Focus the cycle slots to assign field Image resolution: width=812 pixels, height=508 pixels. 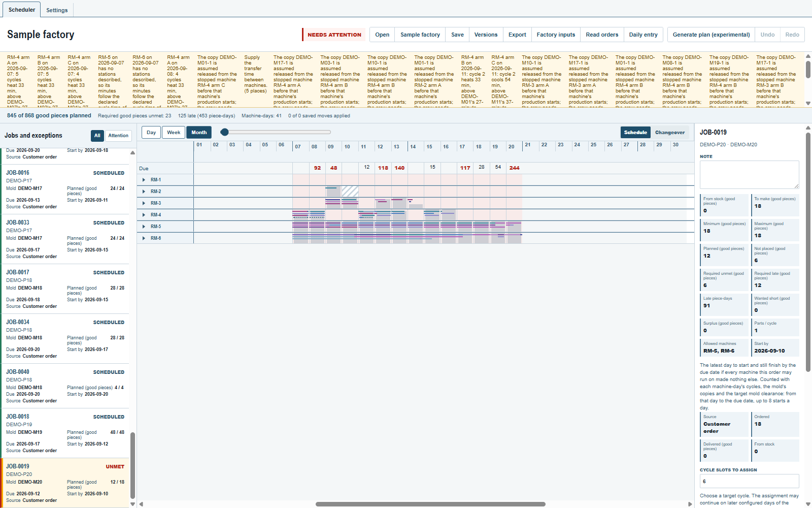click(x=749, y=481)
